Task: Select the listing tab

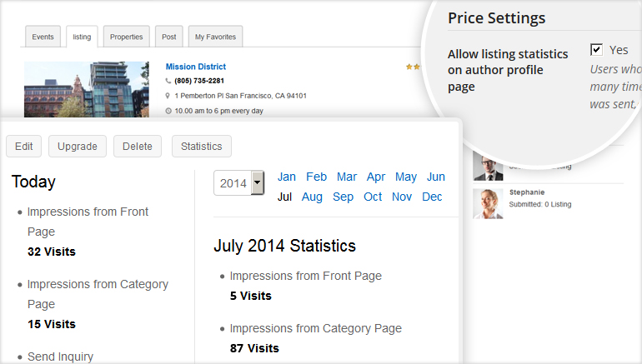Action: pos(82,37)
